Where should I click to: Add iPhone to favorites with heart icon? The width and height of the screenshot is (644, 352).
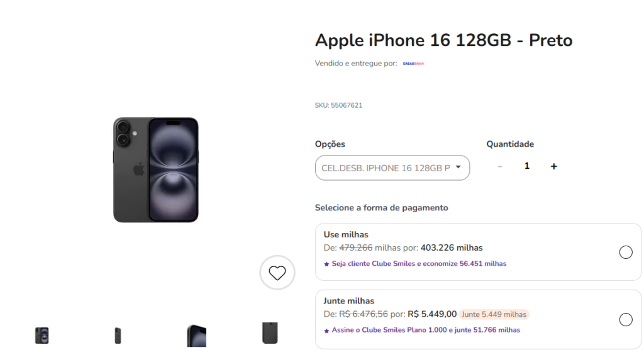(x=277, y=273)
